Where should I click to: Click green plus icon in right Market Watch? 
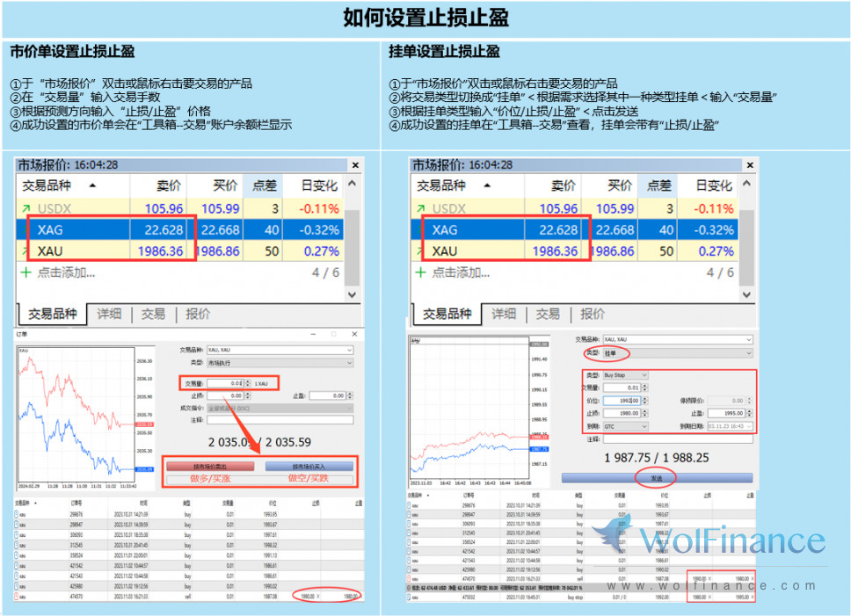pyautogui.click(x=420, y=272)
